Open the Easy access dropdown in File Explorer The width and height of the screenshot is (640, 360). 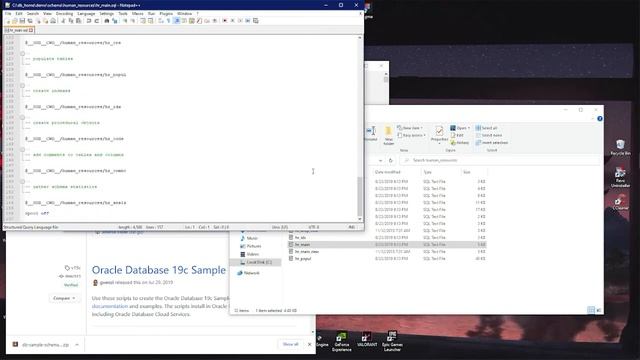[411, 136]
